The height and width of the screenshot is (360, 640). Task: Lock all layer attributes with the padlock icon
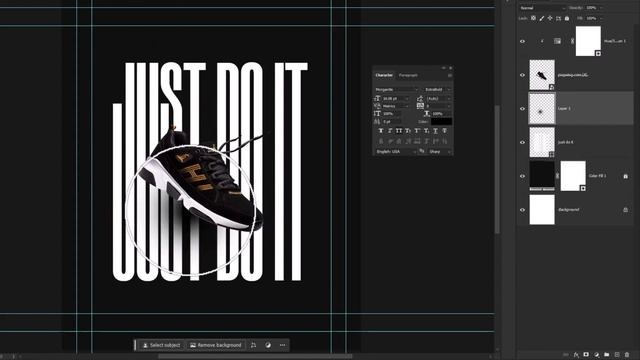(x=567, y=18)
